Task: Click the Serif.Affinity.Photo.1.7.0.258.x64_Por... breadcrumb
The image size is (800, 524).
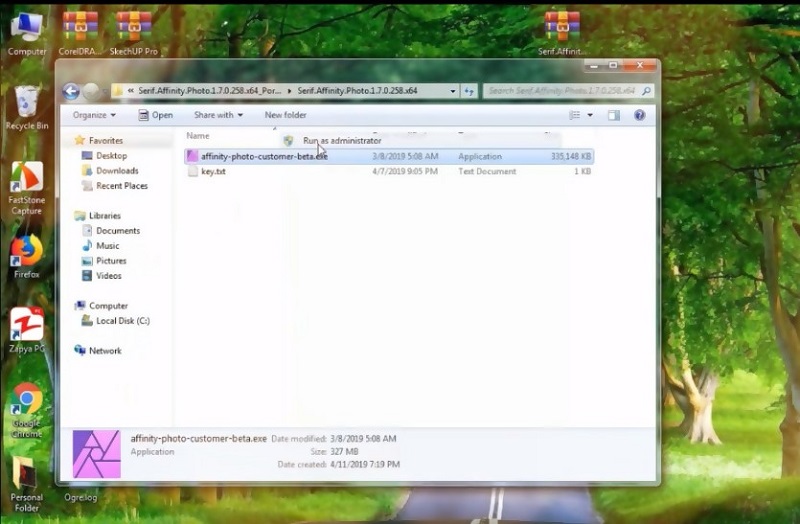Action: pos(209,91)
